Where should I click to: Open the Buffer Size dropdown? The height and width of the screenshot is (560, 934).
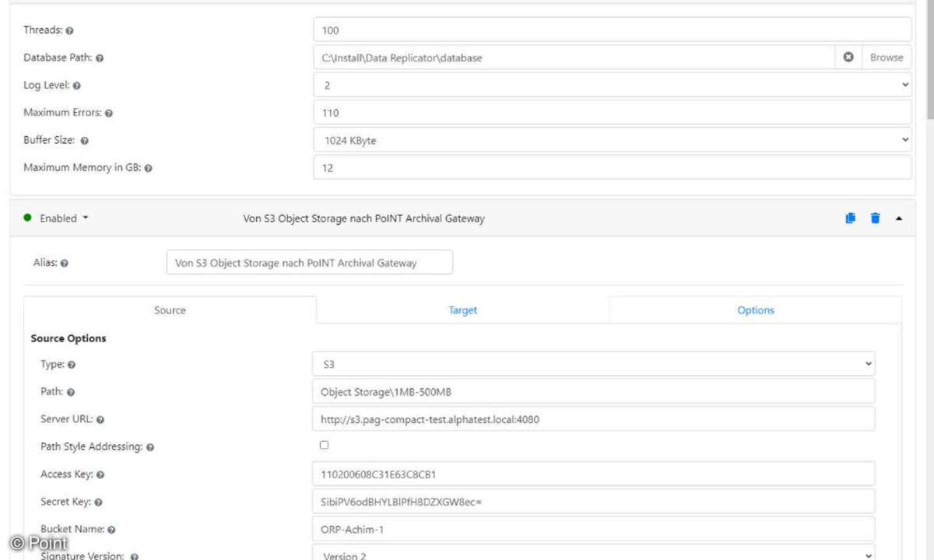click(612, 140)
